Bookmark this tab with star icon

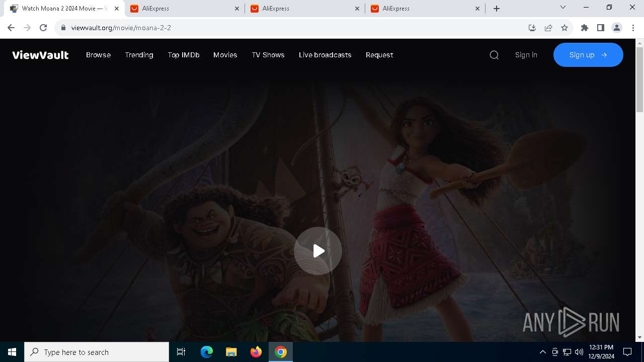click(x=565, y=28)
